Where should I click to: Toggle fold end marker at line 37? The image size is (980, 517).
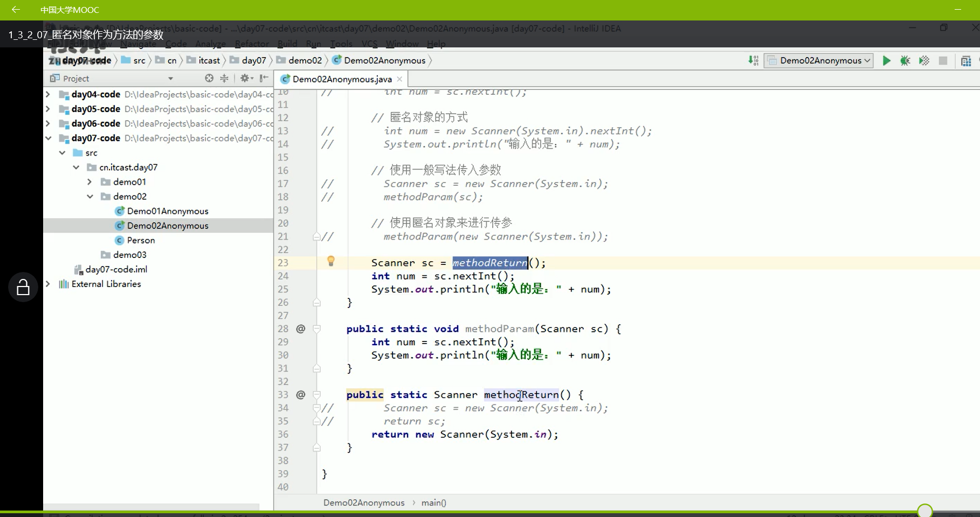(317, 448)
